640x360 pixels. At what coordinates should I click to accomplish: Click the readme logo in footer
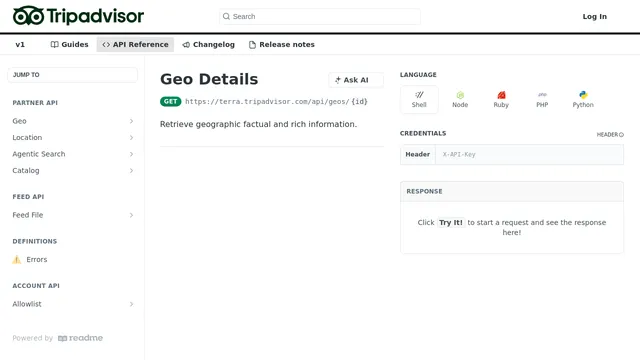pos(80,338)
